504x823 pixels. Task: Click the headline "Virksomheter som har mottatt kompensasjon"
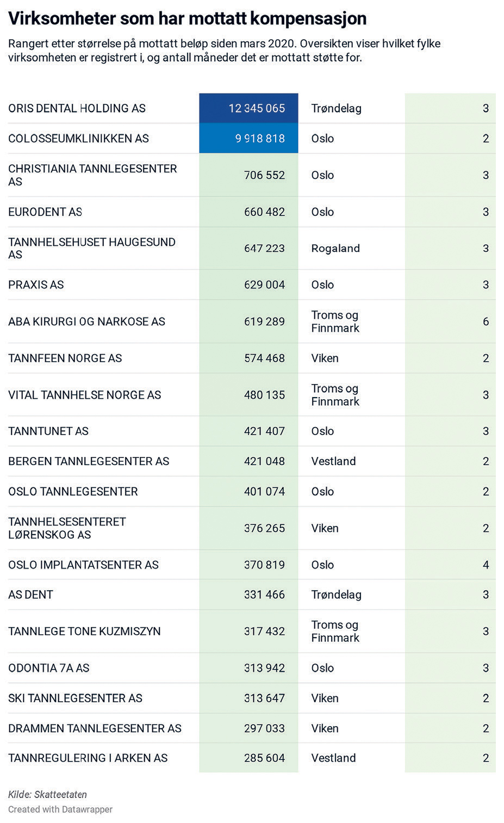pos(187,18)
